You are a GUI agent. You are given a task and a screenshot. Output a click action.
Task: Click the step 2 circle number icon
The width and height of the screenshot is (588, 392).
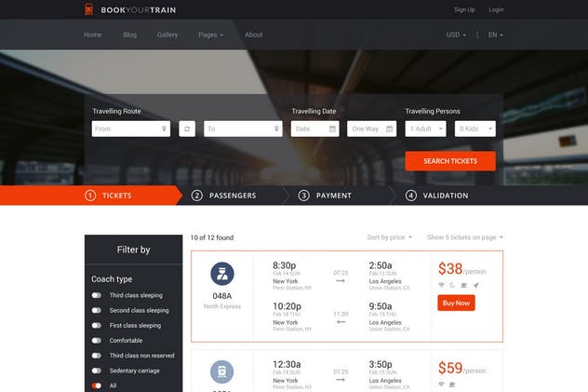pos(197,196)
